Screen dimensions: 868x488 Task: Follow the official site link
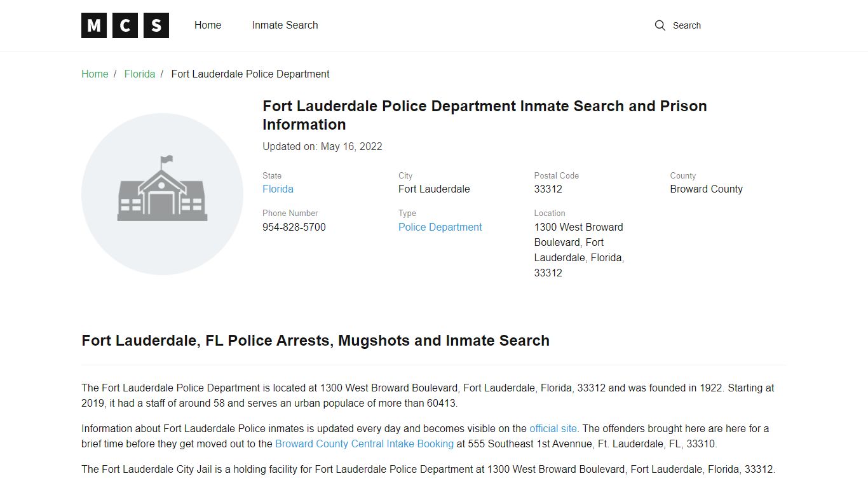[x=553, y=428]
